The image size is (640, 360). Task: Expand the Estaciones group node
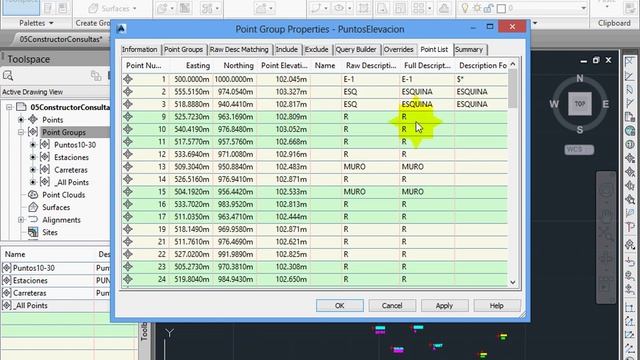(x=33, y=157)
